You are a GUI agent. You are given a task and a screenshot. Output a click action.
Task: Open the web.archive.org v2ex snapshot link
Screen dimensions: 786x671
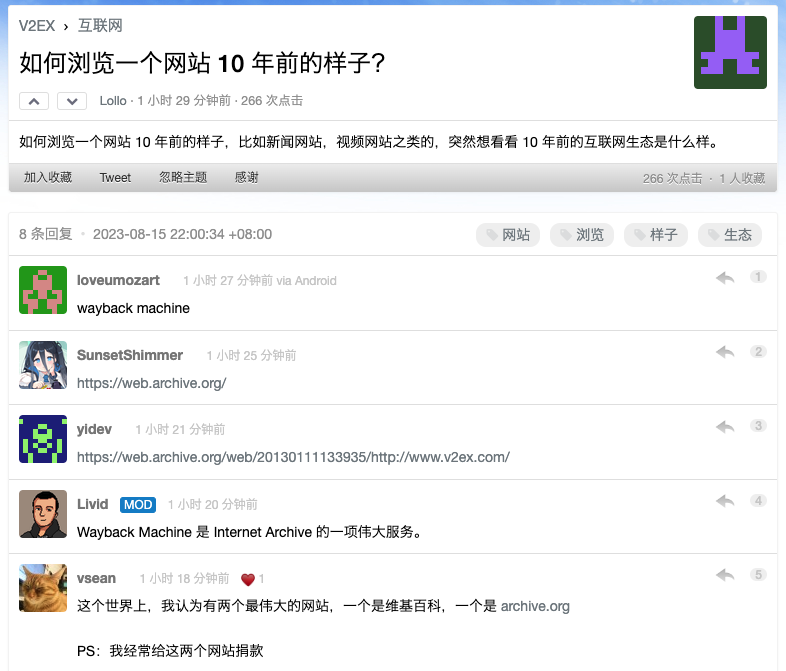293,457
